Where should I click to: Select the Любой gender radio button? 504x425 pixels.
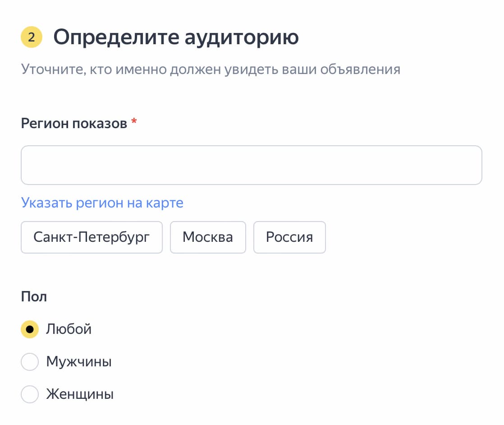[x=29, y=329]
